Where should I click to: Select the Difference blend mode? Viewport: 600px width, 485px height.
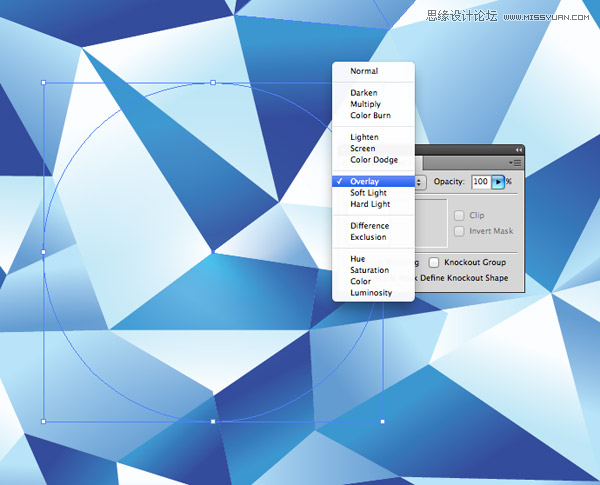[x=373, y=226]
